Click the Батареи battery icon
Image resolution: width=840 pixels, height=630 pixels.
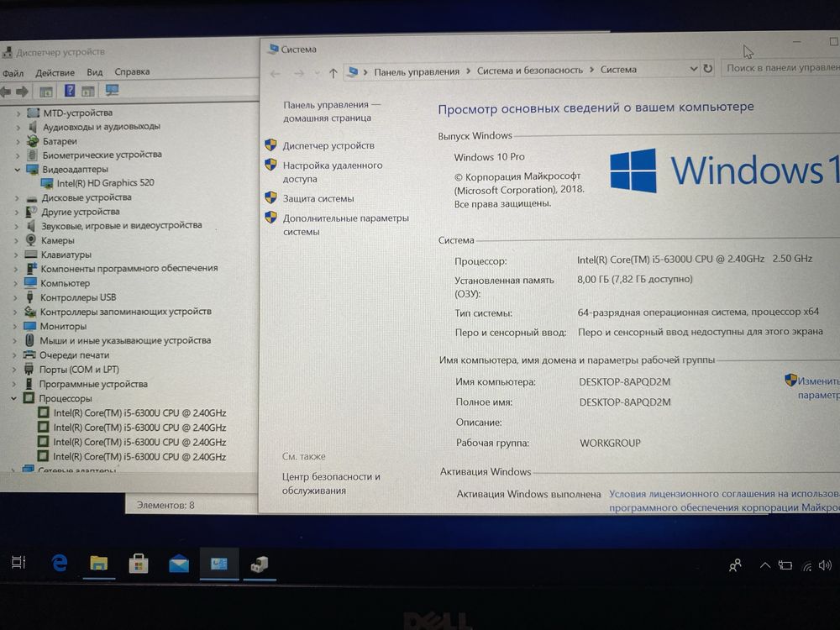click(x=33, y=141)
